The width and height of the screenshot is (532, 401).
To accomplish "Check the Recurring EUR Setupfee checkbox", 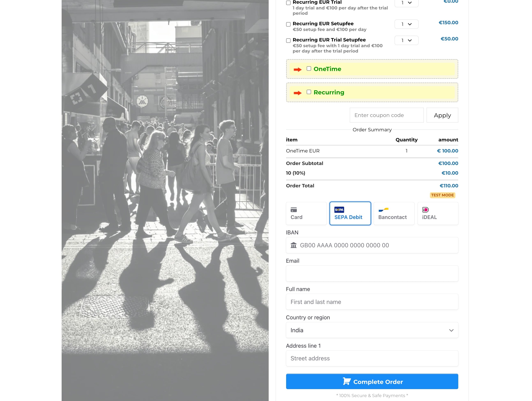I will point(288,24).
